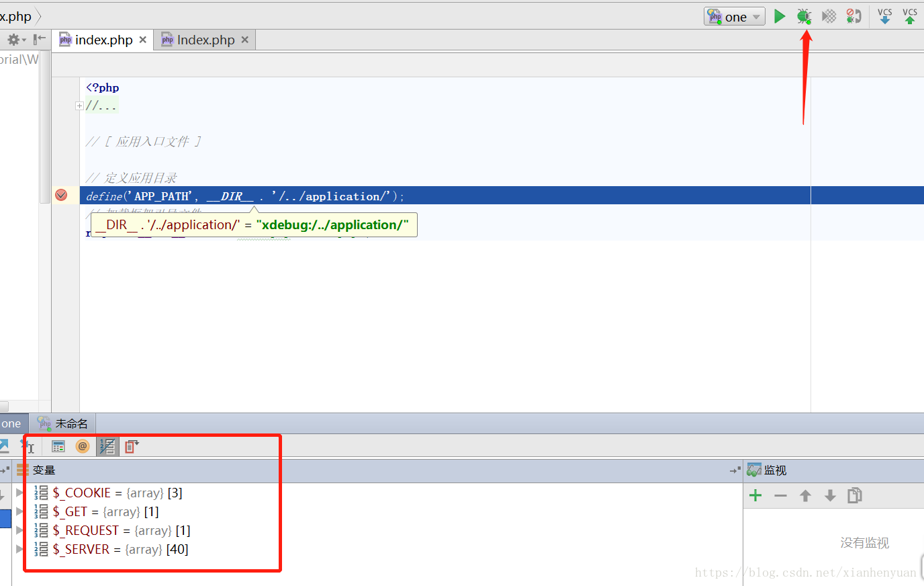Toggle listening for PHP debug connections
This screenshot has width=924, height=586.
[x=853, y=16]
